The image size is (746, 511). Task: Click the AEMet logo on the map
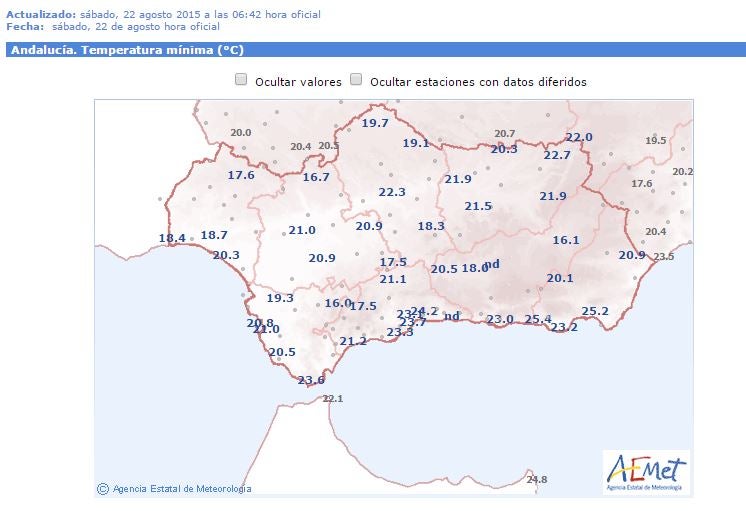pyautogui.click(x=646, y=471)
